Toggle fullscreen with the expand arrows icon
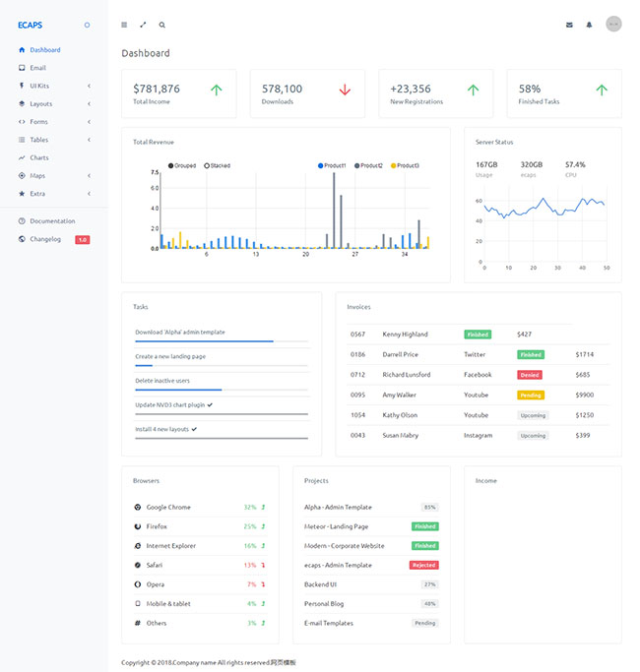The width and height of the screenshot is (640, 672). pyautogui.click(x=143, y=25)
